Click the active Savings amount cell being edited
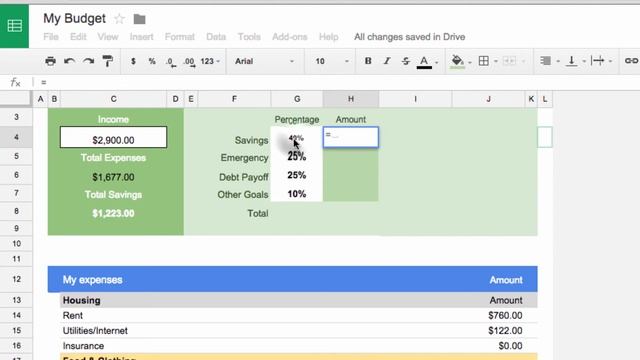The image size is (640, 360). 351,137
